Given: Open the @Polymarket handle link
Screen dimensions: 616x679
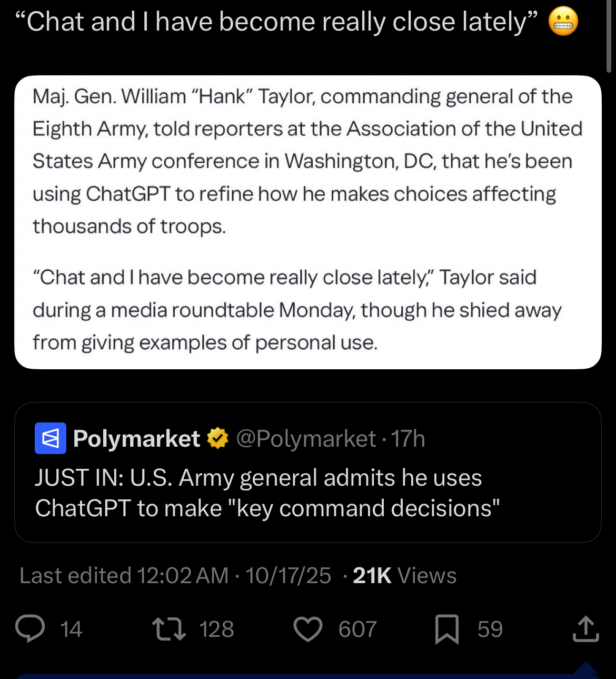Looking at the screenshot, I should tap(306, 438).
